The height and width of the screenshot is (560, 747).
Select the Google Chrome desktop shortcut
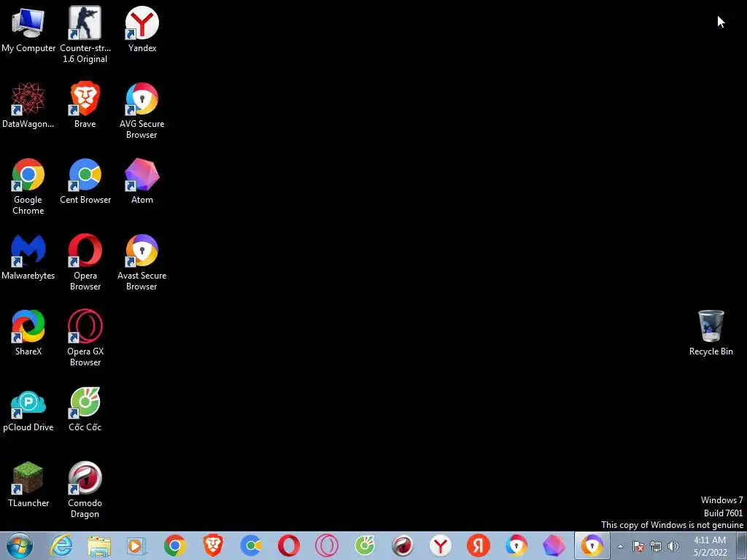28,186
